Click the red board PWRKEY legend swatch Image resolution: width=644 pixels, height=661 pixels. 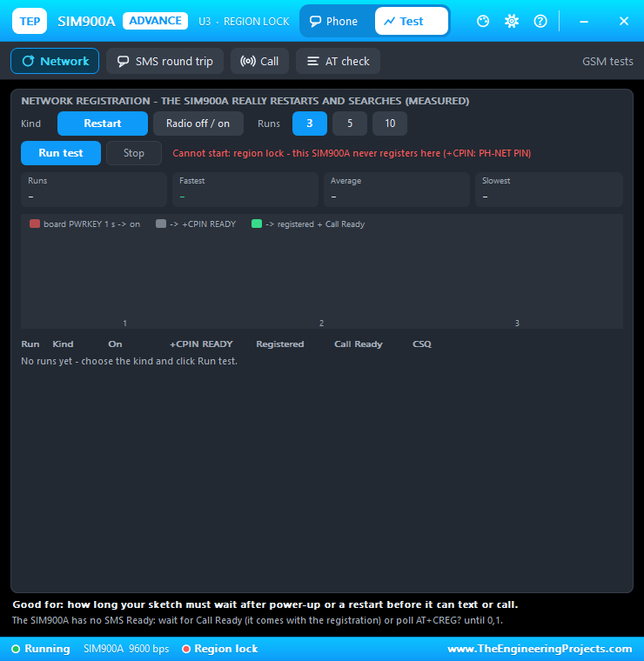pyautogui.click(x=35, y=224)
